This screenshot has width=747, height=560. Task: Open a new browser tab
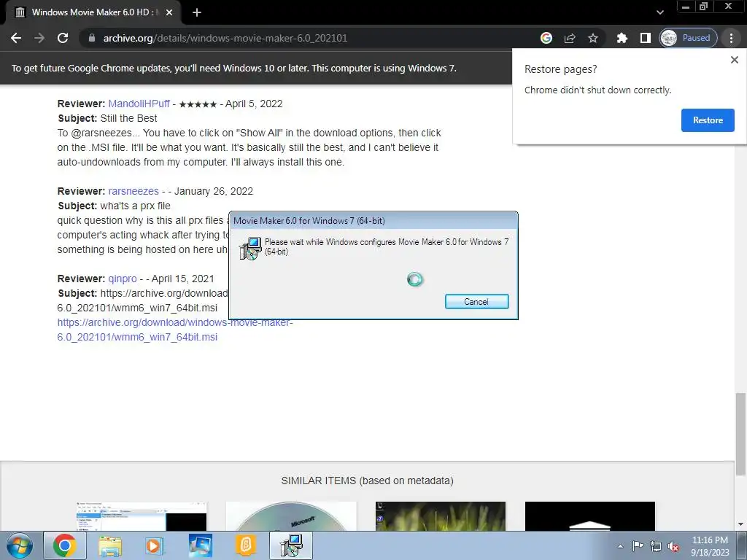coord(197,12)
